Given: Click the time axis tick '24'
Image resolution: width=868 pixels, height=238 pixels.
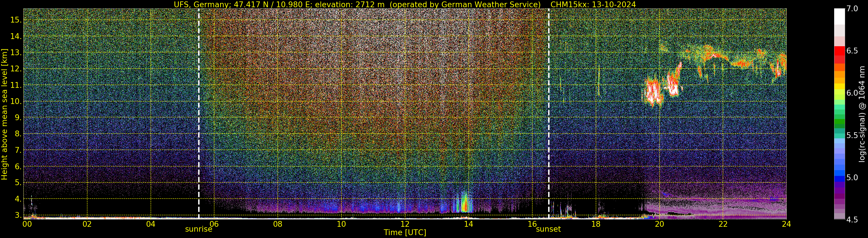Looking at the screenshot, I should (x=786, y=224).
